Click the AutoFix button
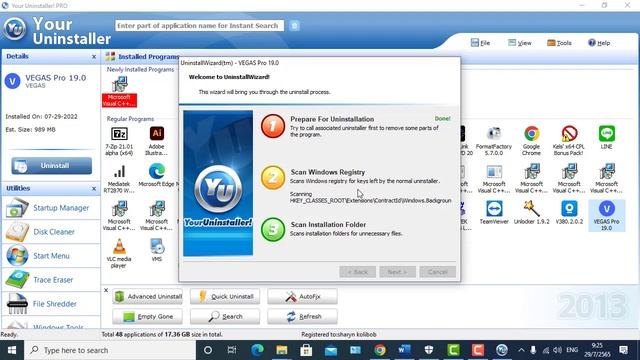 tap(302, 296)
